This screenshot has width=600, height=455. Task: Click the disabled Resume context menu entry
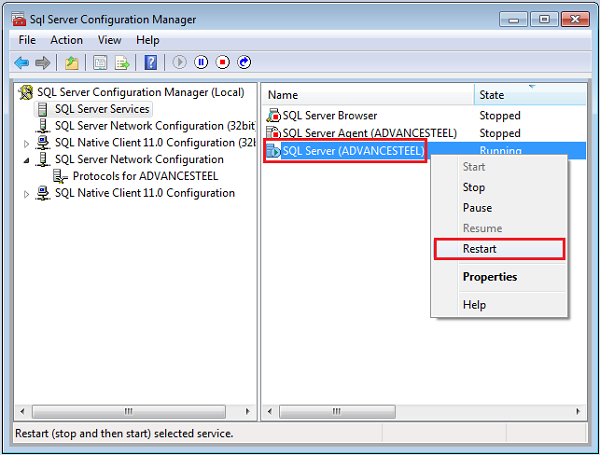pyautogui.click(x=499, y=228)
